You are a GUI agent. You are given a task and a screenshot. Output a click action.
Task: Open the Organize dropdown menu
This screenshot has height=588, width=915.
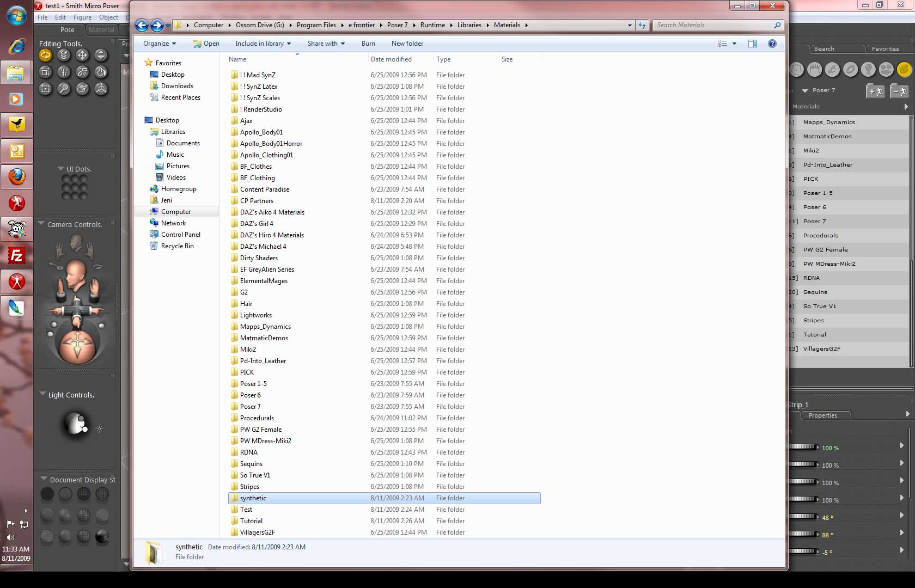[x=160, y=44]
